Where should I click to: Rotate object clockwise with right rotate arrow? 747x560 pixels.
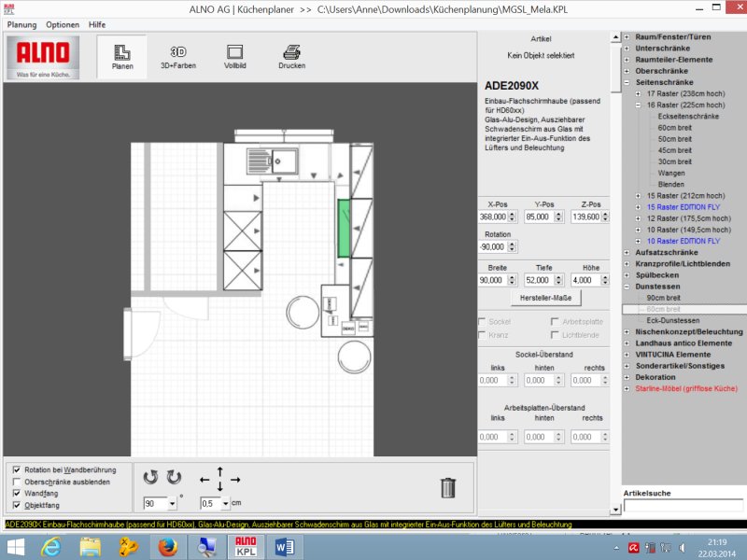click(174, 478)
